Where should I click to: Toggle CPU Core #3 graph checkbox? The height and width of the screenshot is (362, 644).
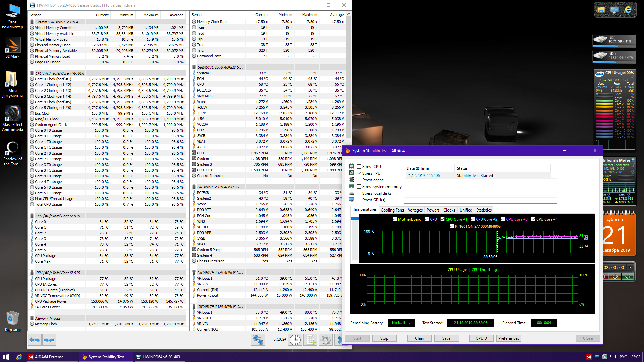coord(503,219)
